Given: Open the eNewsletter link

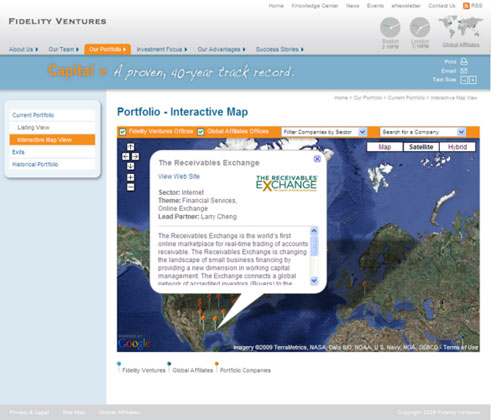Looking at the screenshot, I should coord(406,6).
